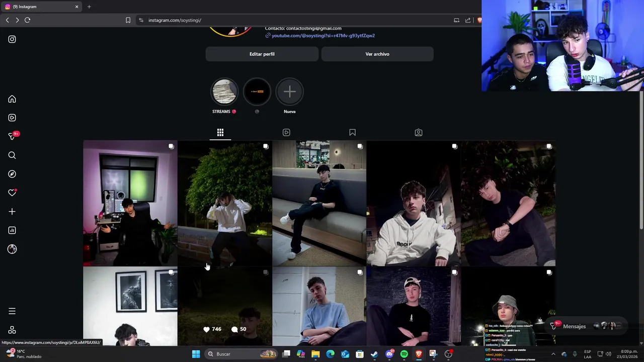Image resolution: width=644 pixels, height=362 pixels.
Task: Add a Nueva story highlight
Action: 290,92
